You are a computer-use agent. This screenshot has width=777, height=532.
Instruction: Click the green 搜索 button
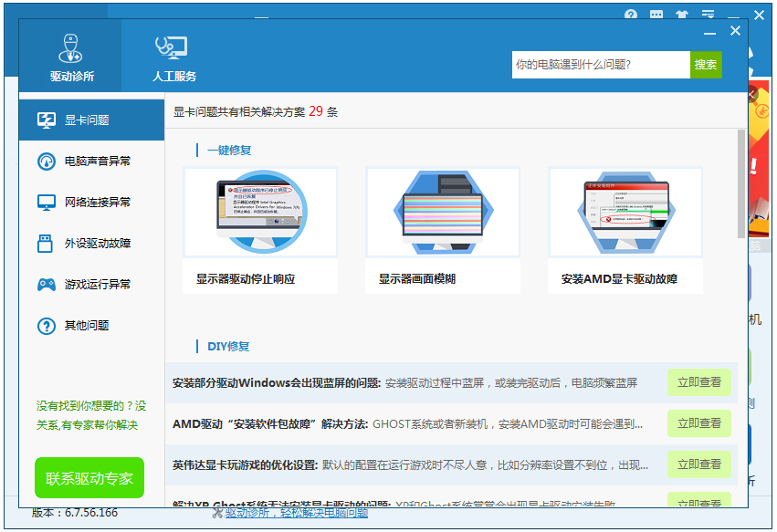click(x=706, y=65)
